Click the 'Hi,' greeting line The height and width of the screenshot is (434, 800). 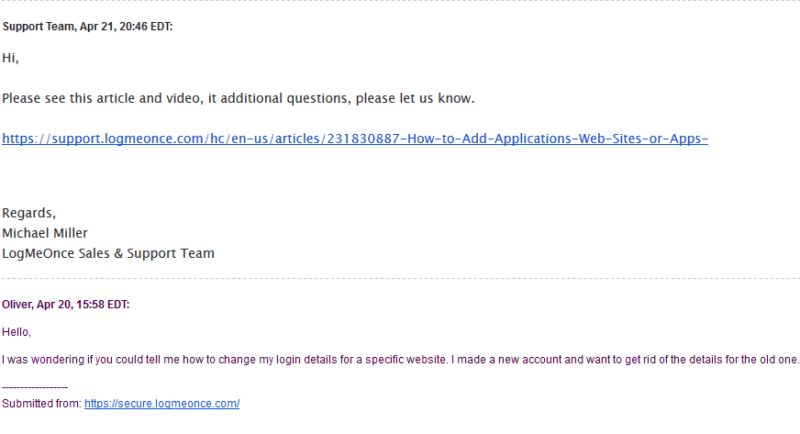(x=10, y=58)
